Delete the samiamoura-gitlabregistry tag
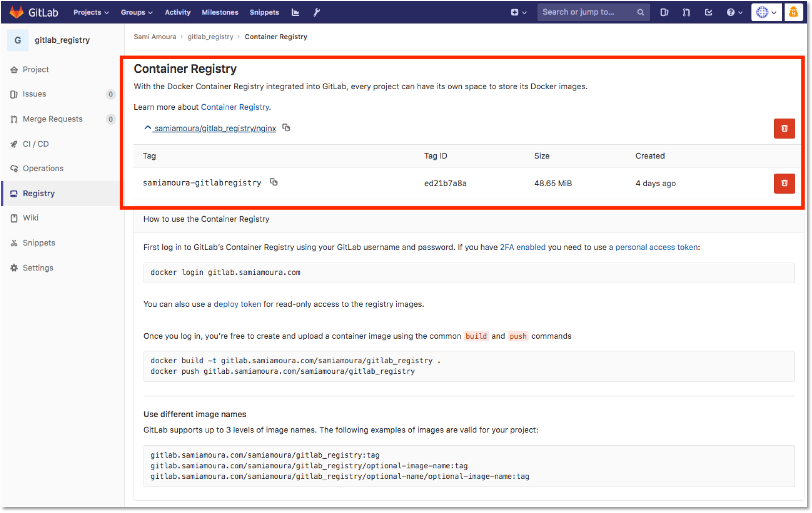Viewport: 812px width, 513px height. click(x=784, y=183)
